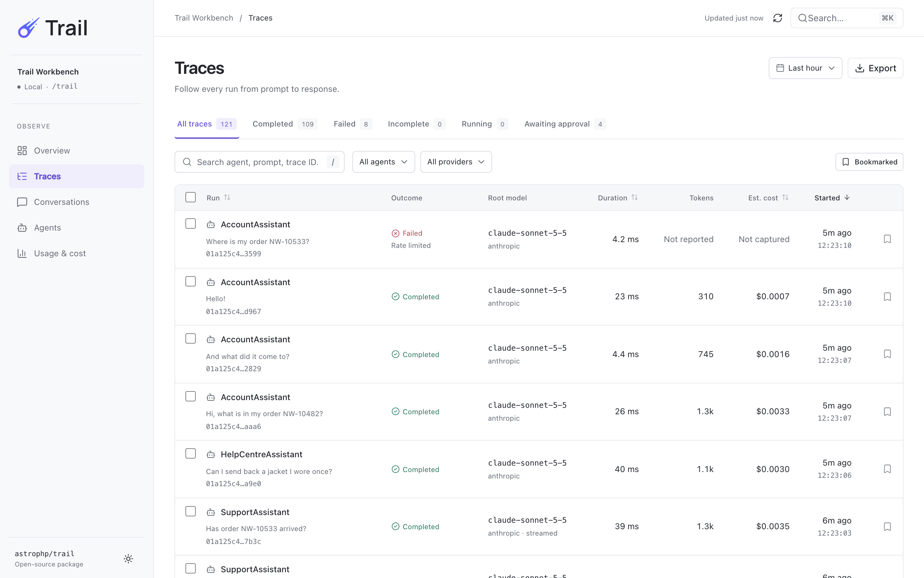Screen dimensions: 924x578
Task: Sort by Run column arrows icon
Action: click(x=227, y=197)
